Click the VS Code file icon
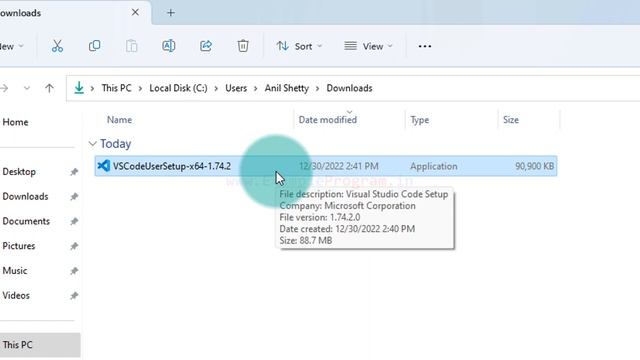The height and width of the screenshot is (360, 640). click(x=103, y=166)
